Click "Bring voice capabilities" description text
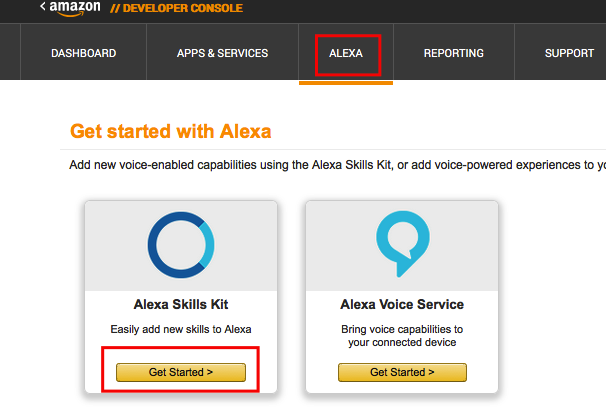 pos(402,329)
